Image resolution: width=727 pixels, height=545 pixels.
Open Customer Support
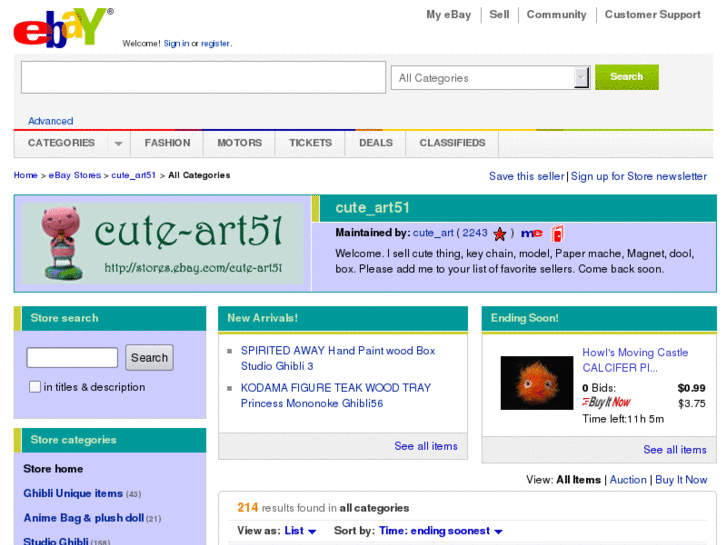tap(652, 15)
